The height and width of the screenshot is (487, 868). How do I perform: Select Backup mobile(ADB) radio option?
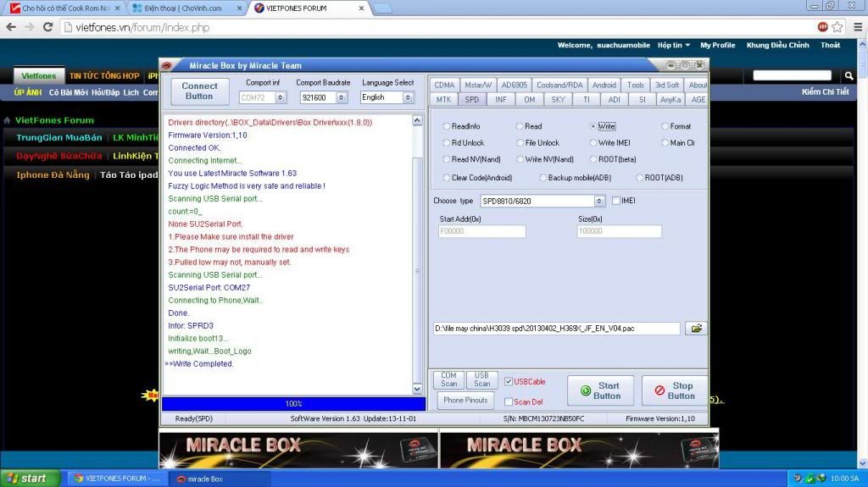pos(542,178)
